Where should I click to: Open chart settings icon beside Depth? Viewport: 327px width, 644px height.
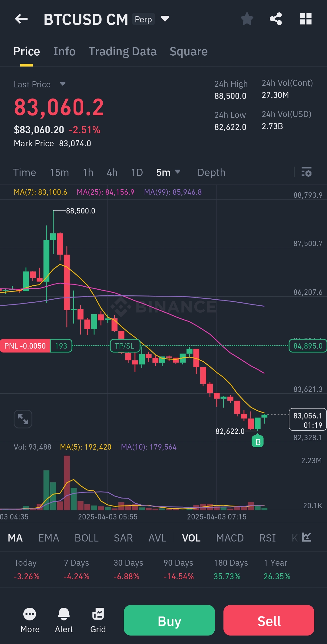click(x=306, y=172)
